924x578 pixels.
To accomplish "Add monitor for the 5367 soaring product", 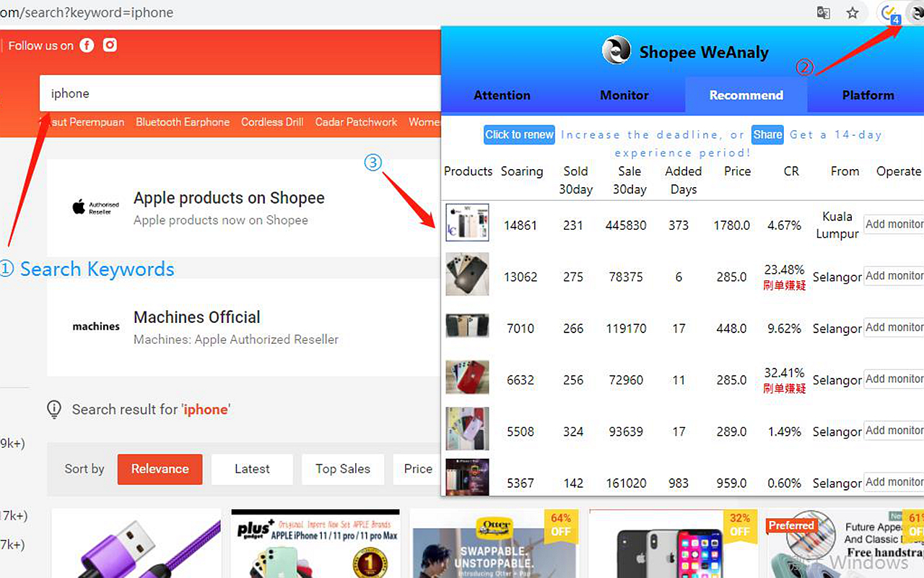I will [x=894, y=483].
